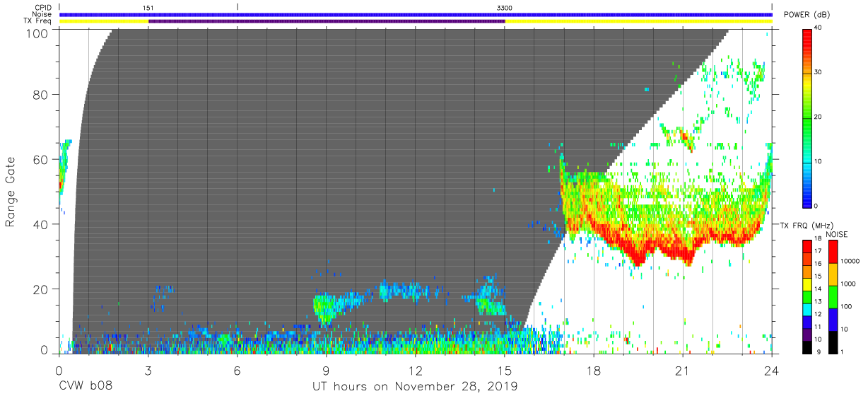Click the '15' UT hour tick label
This screenshot has height=401, width=868.
point(505,371)
